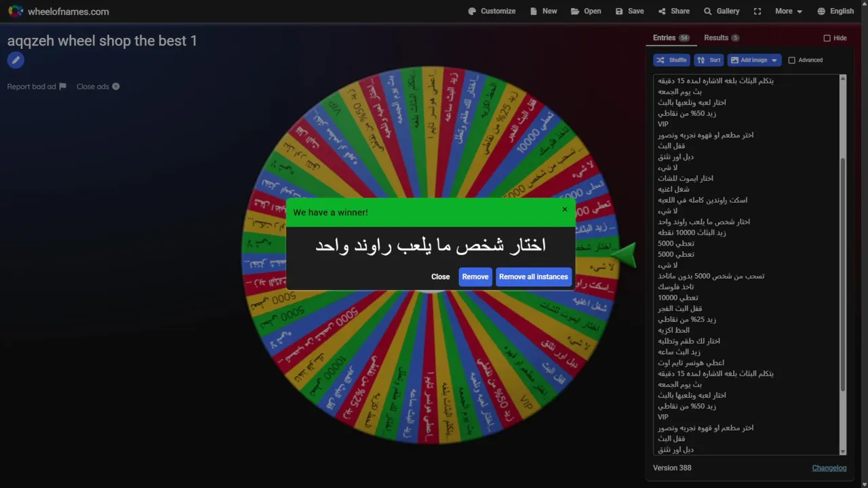
Task: Click entry 'الحظ اكزيه' in list
Action: tap(673, 330)
